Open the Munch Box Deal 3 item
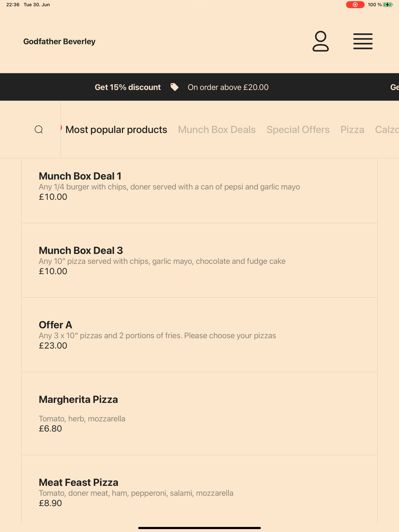 [x=199, y=261]
